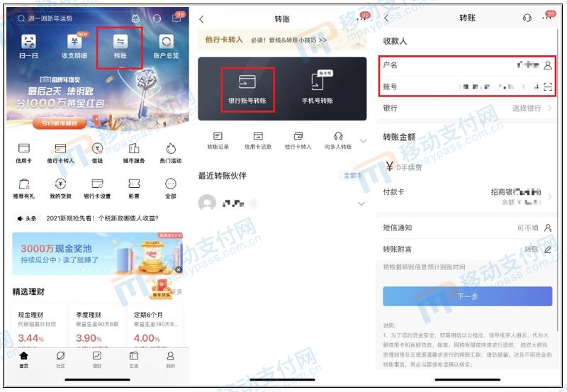
Task: Tap the edit pencil icon beside 转账附言
Action: click(x=548, y=249)
